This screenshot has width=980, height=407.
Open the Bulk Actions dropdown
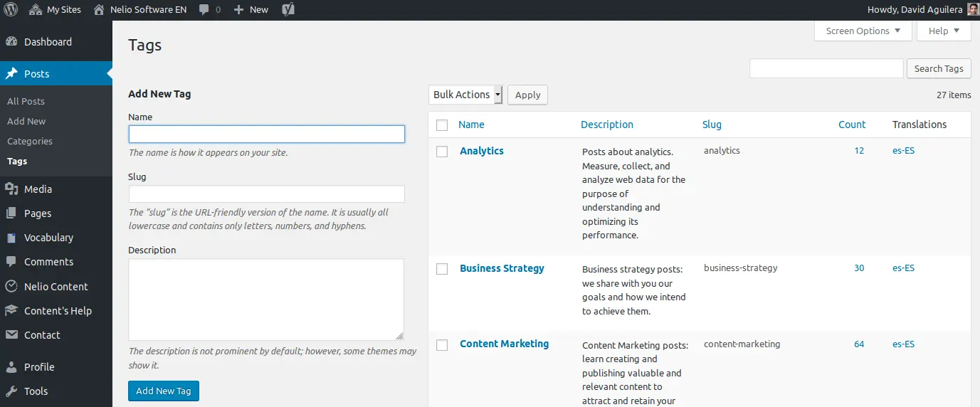coord(466,95)
